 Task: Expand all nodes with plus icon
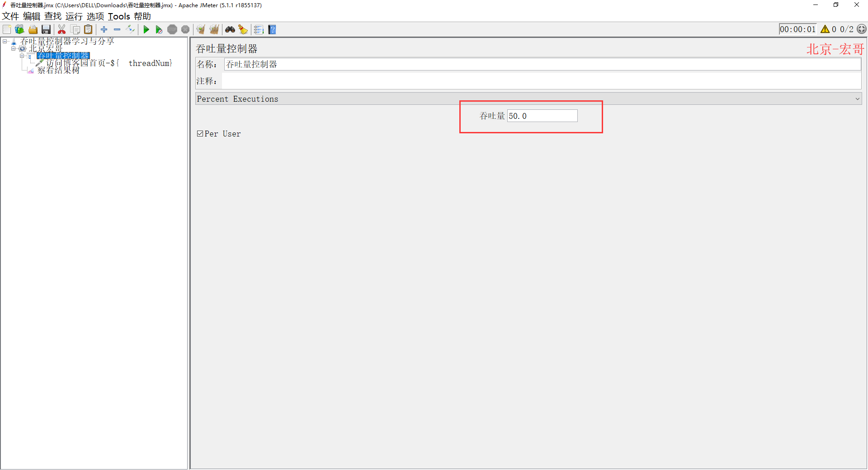[104, 29]
